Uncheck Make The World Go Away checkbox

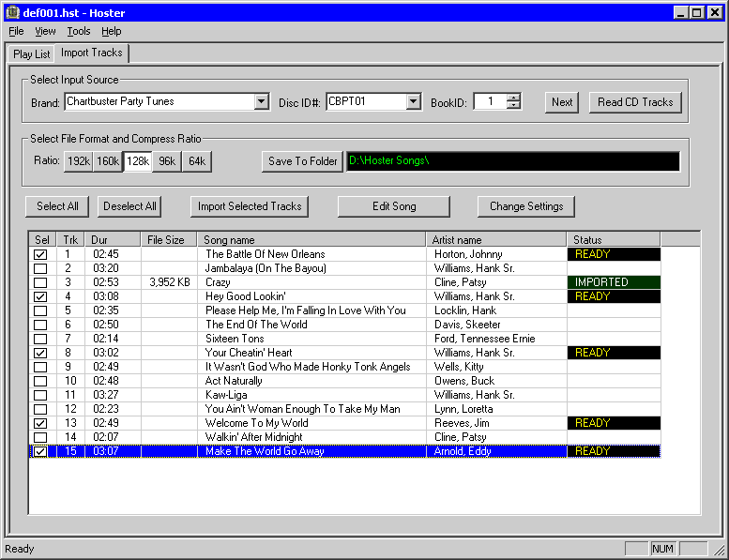coord(40,451)
